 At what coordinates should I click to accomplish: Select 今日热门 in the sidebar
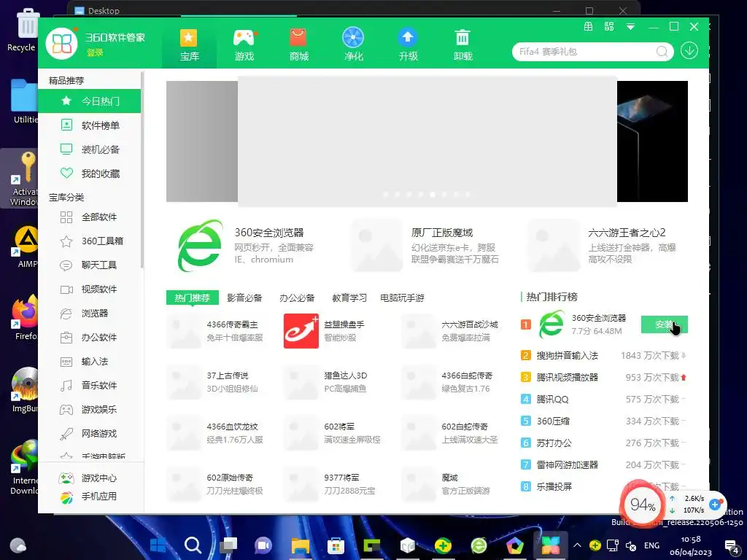tap(90, 101)
